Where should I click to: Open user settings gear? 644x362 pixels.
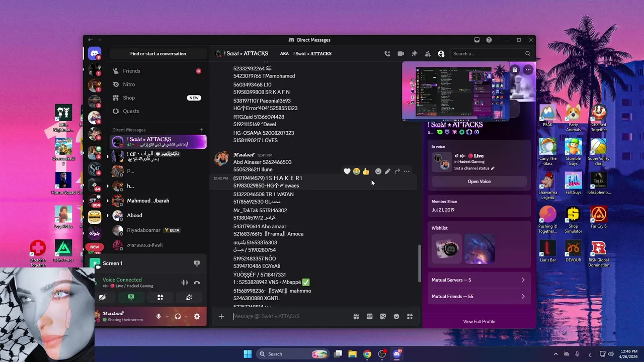[197, 316]
